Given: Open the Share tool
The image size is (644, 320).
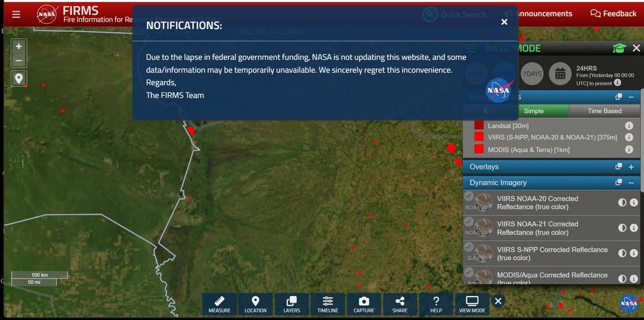Looking at the screenshot, I should 400,304.
